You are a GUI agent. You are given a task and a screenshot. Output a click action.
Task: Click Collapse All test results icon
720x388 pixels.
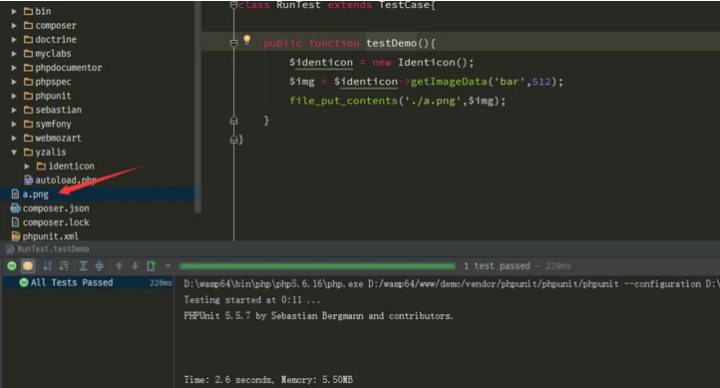99,266
